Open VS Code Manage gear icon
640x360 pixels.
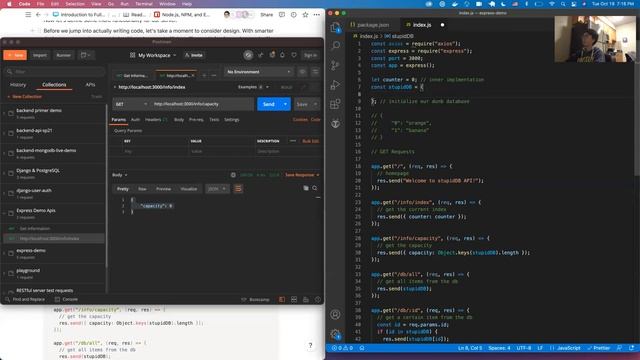pos(335,334)
